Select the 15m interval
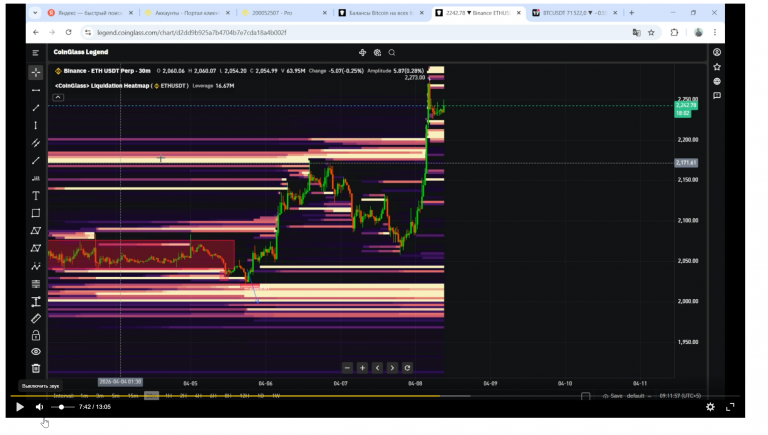 point(133,396)
